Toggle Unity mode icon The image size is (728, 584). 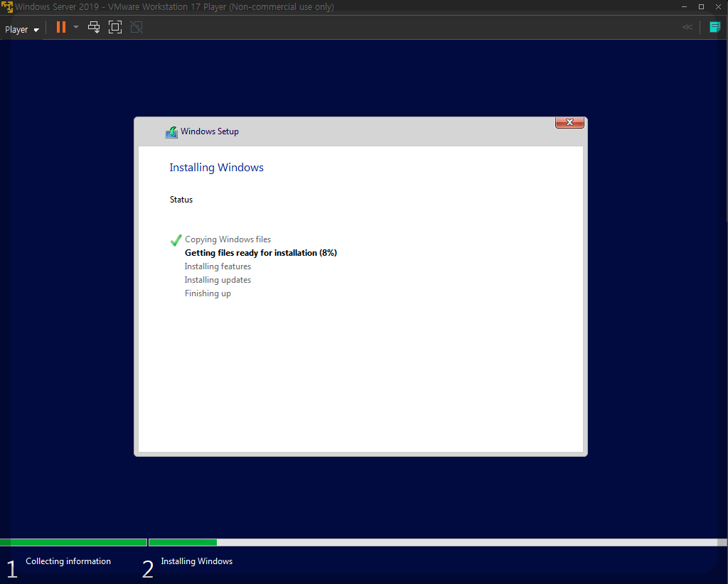pyautogui.click(x=136, y=28)
